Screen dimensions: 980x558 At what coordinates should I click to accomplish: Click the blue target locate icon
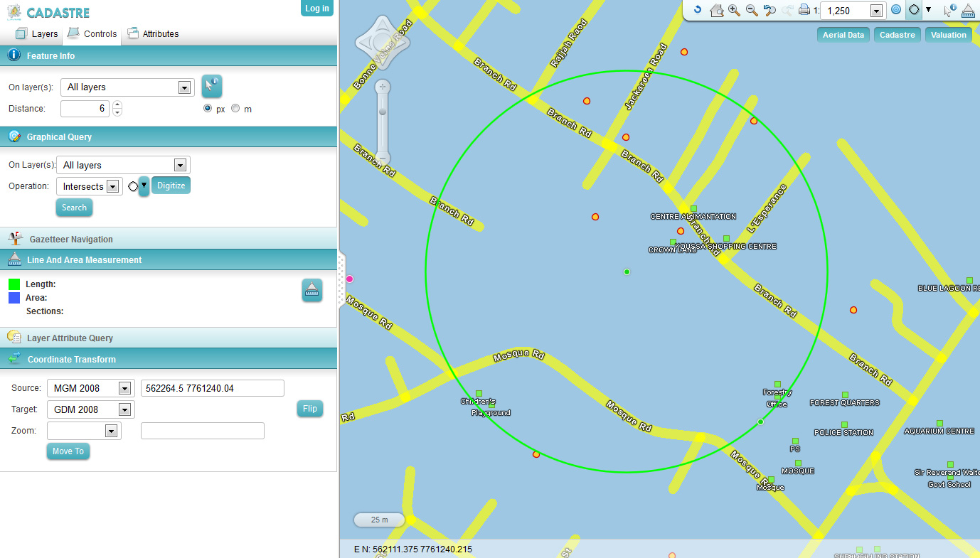896,10
